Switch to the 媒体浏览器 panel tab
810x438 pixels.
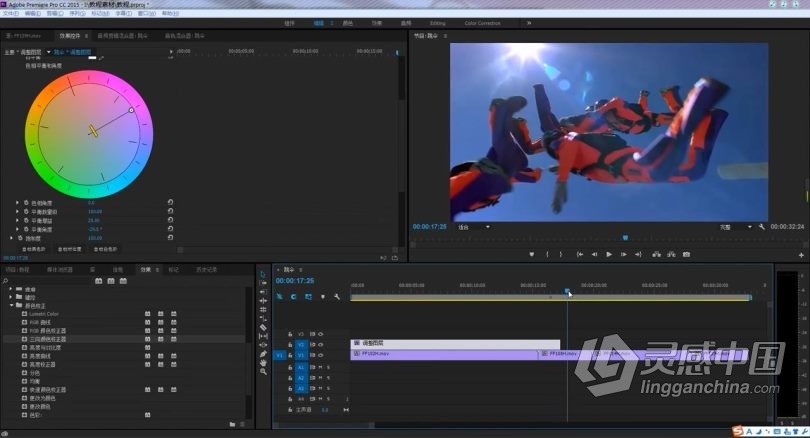(60, 270)
